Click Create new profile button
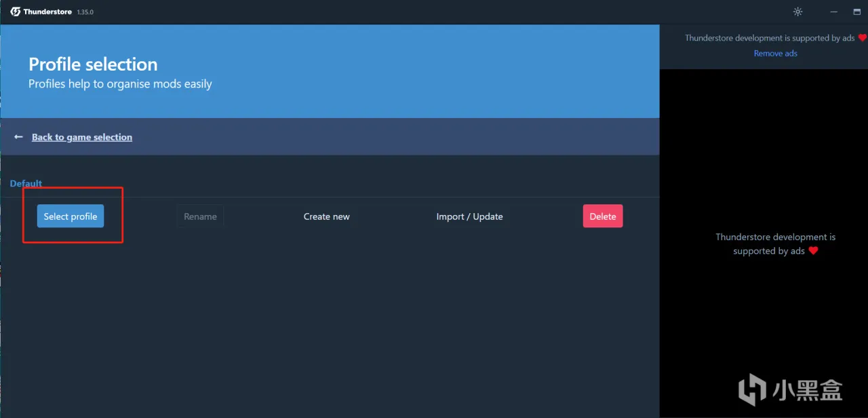This screenshot has width=868, height=418. tap(327, 216)
